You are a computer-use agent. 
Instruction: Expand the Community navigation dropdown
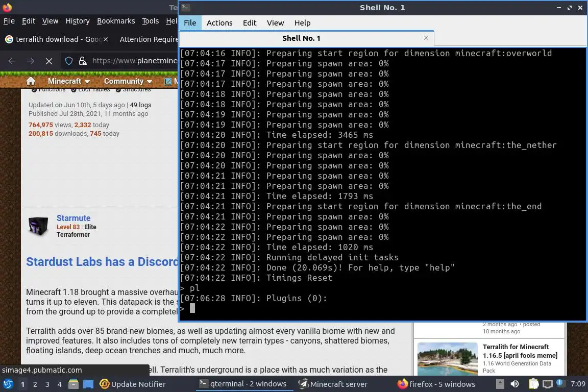point(128,81)
